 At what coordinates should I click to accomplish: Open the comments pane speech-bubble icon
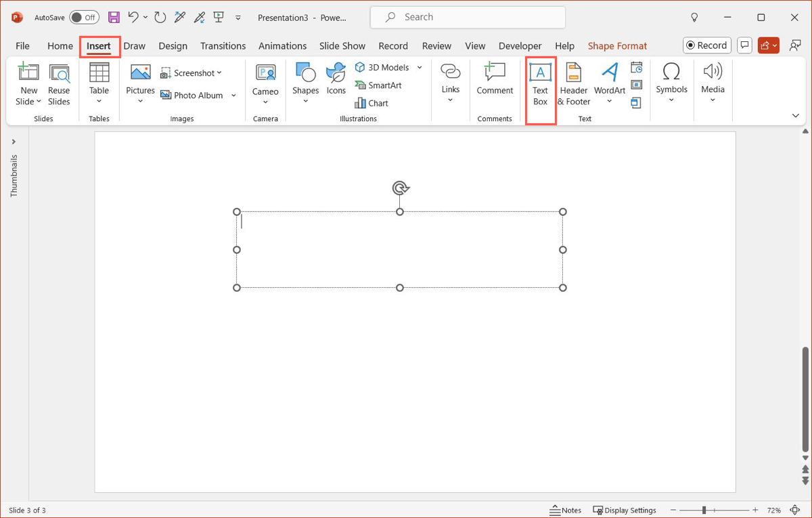tap(744, 45)
